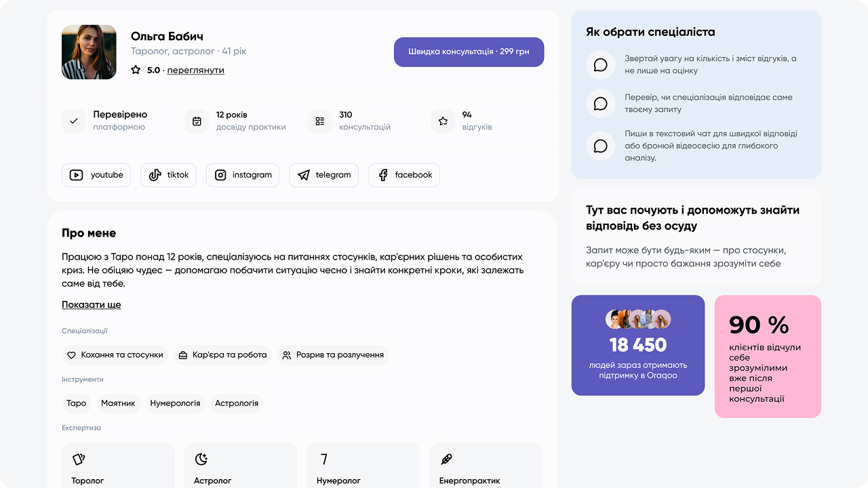Viewport: 868px width, 488px height.
Task: Open the instagram social button
Action: [x=243, y=175]
